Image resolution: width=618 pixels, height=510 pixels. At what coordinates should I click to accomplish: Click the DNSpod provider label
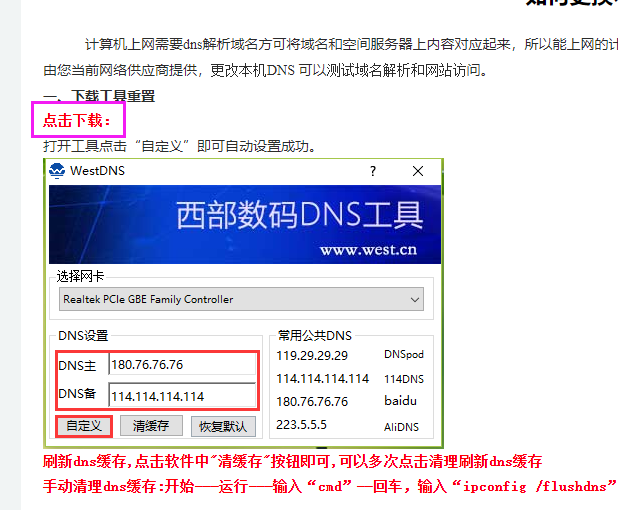point(404,355)
